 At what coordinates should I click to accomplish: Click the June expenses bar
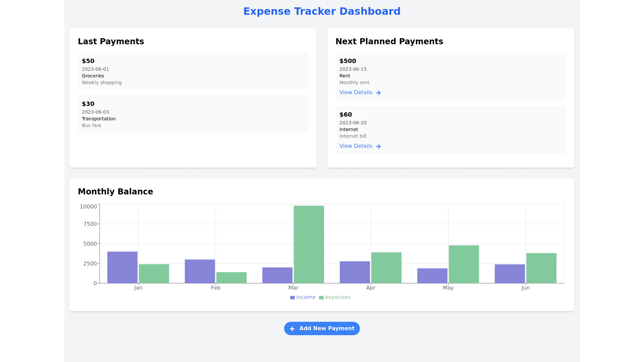[x=541, y=268]
